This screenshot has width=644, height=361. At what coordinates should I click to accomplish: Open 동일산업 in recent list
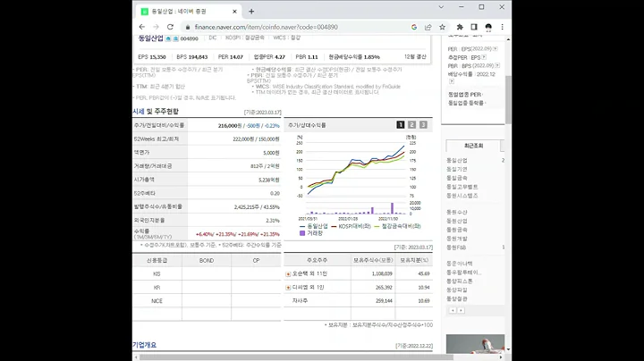point(457,161)
